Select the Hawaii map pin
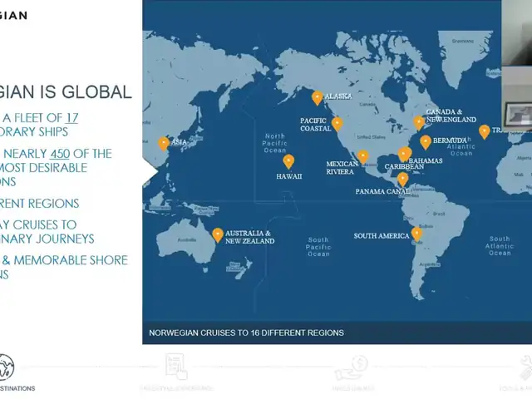This screenshot has width=532, height=399. 288,161
